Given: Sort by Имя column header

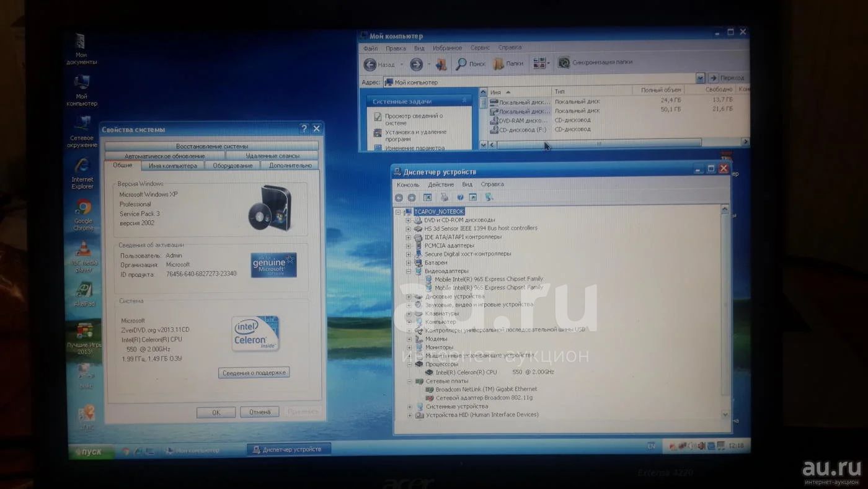Looking at the screenshot, I should (x=519, y=91).
